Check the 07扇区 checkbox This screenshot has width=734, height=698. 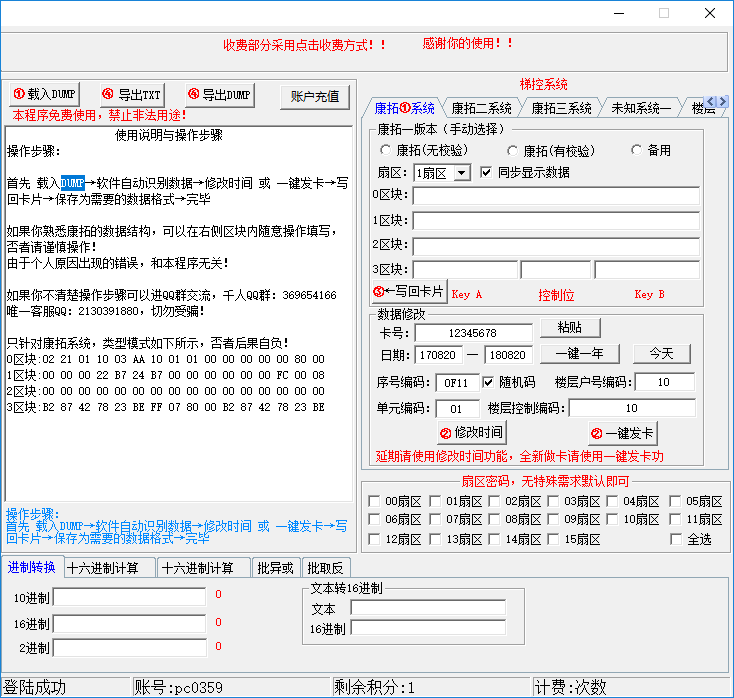(x=435, y=519)
